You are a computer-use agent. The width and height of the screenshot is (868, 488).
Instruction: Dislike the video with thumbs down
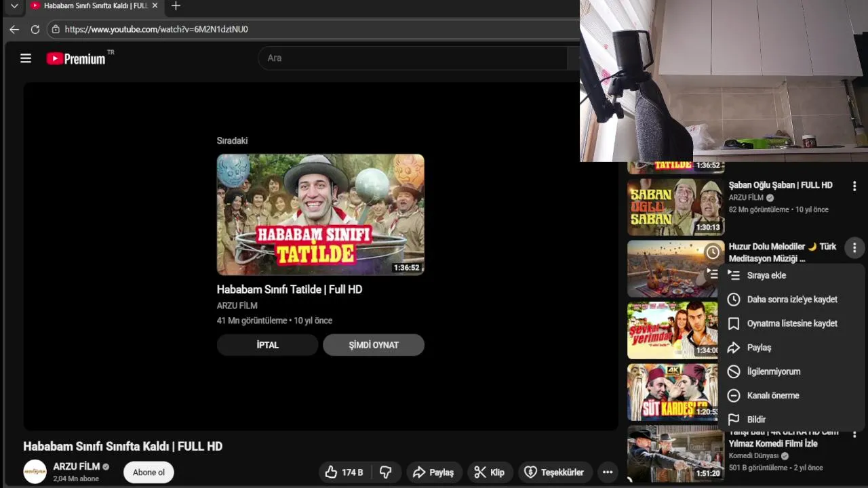tap(386, 472)
